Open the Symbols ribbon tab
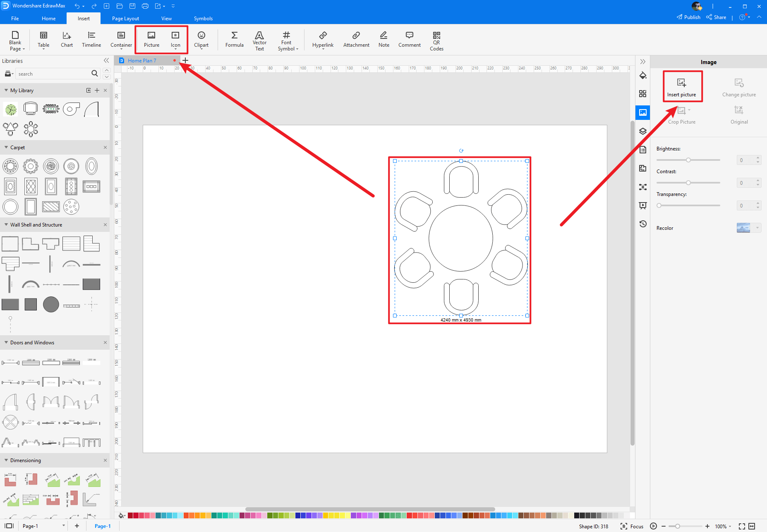 click(x=203, y=19)
